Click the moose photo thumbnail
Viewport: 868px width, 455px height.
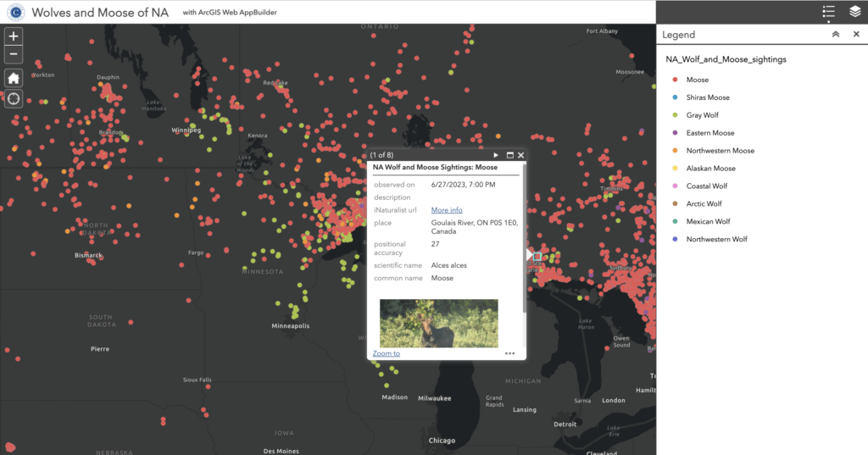coord(439,324)
